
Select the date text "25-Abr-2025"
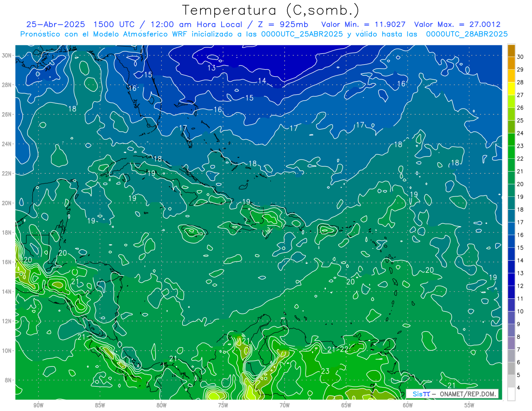(x=56, y=24)
